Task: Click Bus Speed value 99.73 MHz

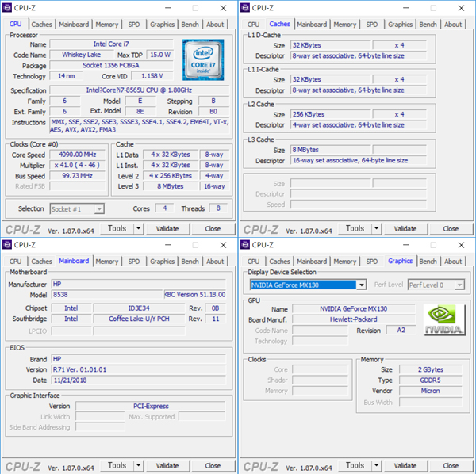Action: point(78,176)
